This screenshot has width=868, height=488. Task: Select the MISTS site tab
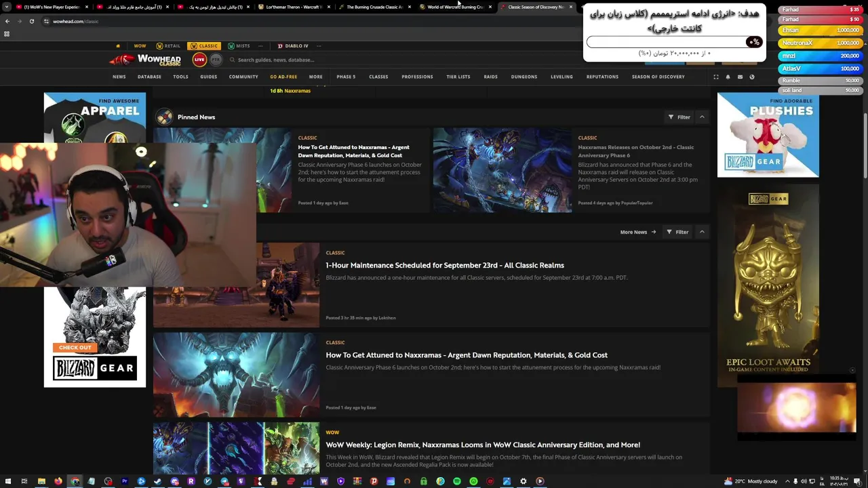tap(239, 46)
